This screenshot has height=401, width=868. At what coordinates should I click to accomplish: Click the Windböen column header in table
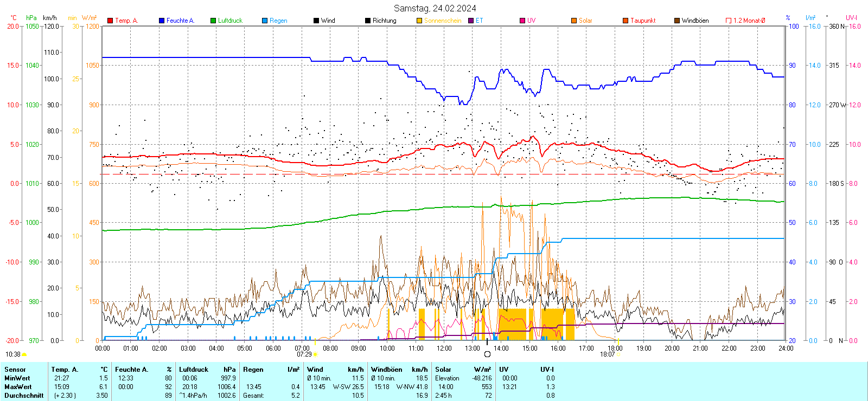(x=387, y=370)
